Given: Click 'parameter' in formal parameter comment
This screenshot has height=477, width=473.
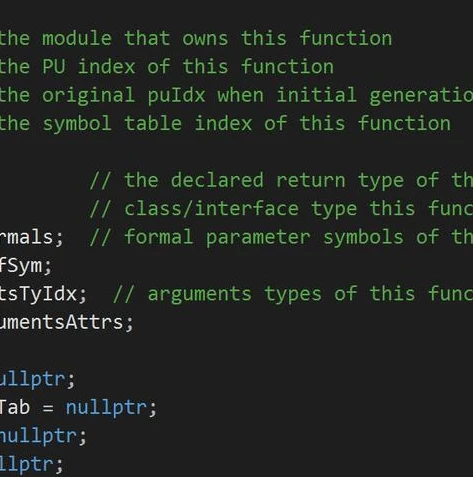Looking at the screenshot, I should [x=258, y=238].
